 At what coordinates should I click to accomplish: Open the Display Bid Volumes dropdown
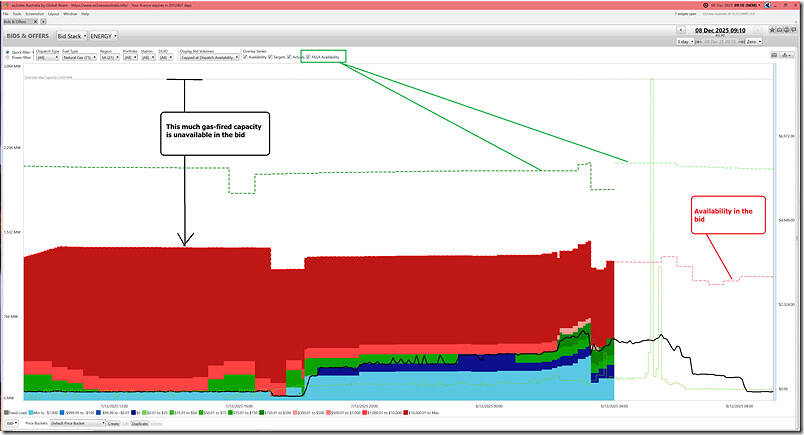tap(208, 58)
